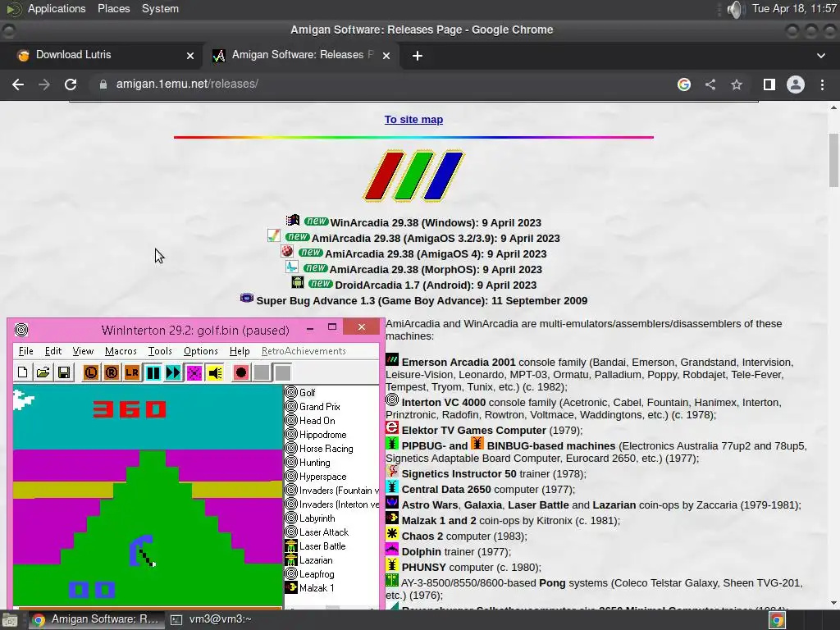Open AmiArcadia 29.38 (AmigaOS 4) link
This screenshot has width=840, height=630.
pyautogui.click(x=436, y=253)
